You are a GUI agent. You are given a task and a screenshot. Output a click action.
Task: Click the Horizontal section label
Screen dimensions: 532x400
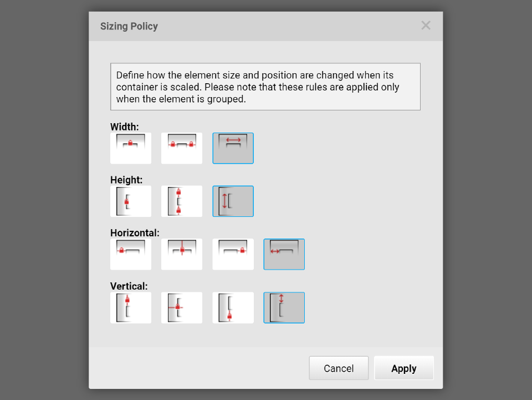[x=135, y=233]
